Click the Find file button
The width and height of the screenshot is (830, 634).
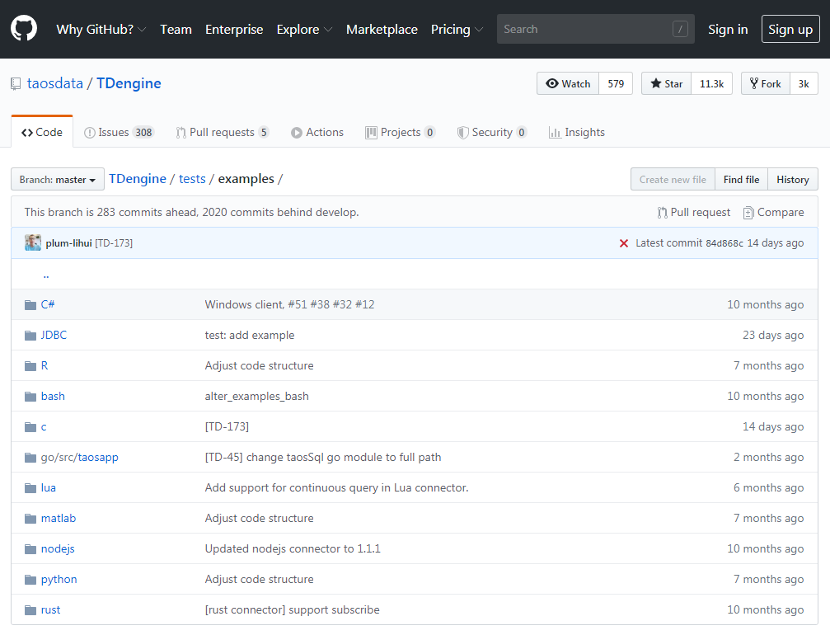pos(741,179)
